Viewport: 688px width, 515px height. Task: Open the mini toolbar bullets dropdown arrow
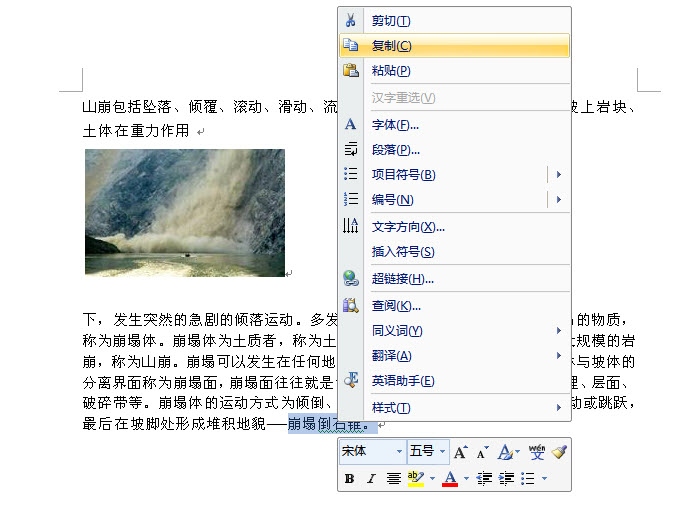click(545, 479)
